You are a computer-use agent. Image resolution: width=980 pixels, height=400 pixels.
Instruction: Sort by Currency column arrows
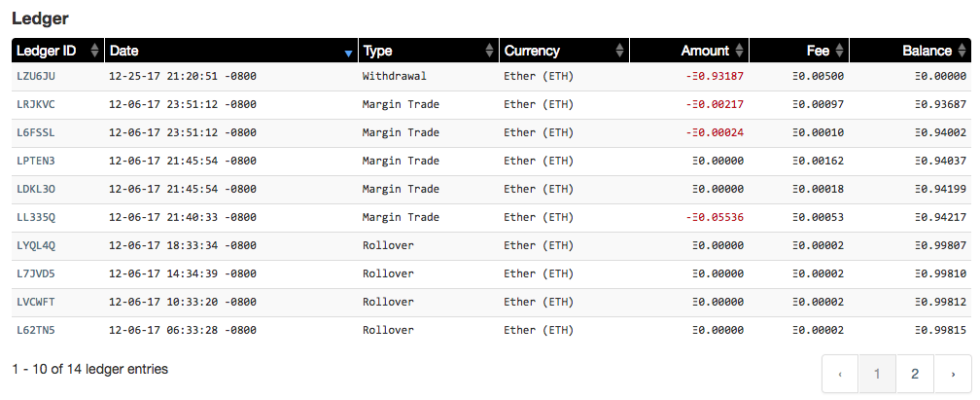click(619, 51)
